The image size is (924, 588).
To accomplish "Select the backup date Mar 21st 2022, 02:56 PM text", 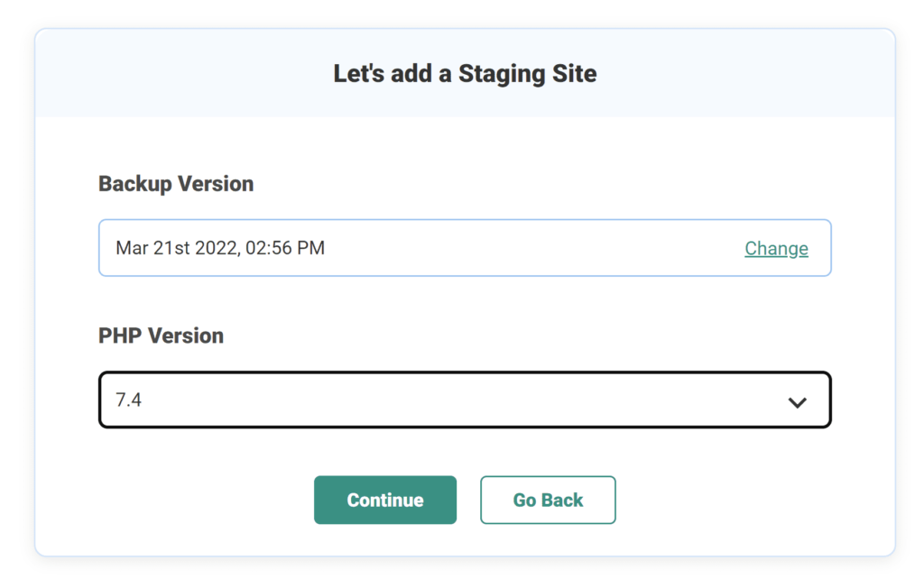I will pyautogui.click(x=220, y=248).
